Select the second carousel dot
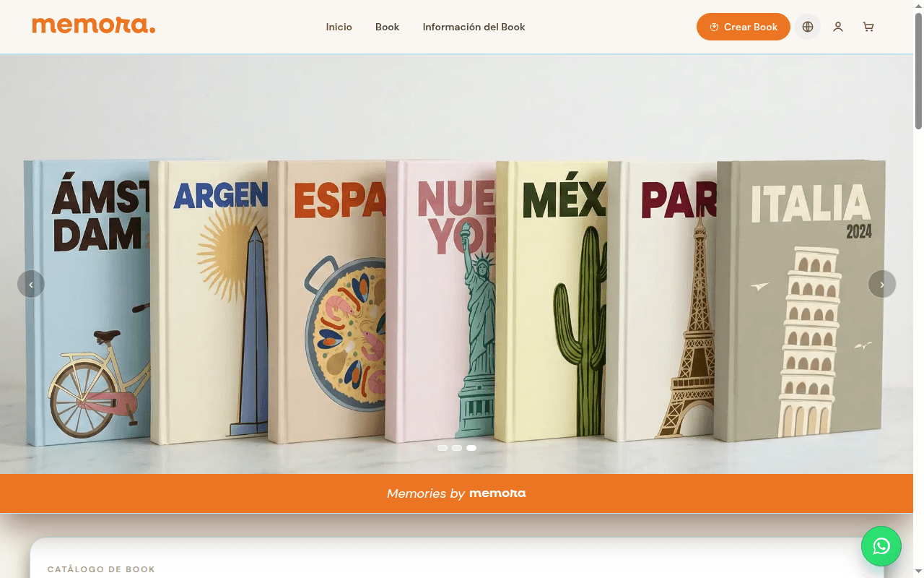The image size is (924, 578). click(x=457, y=448)
